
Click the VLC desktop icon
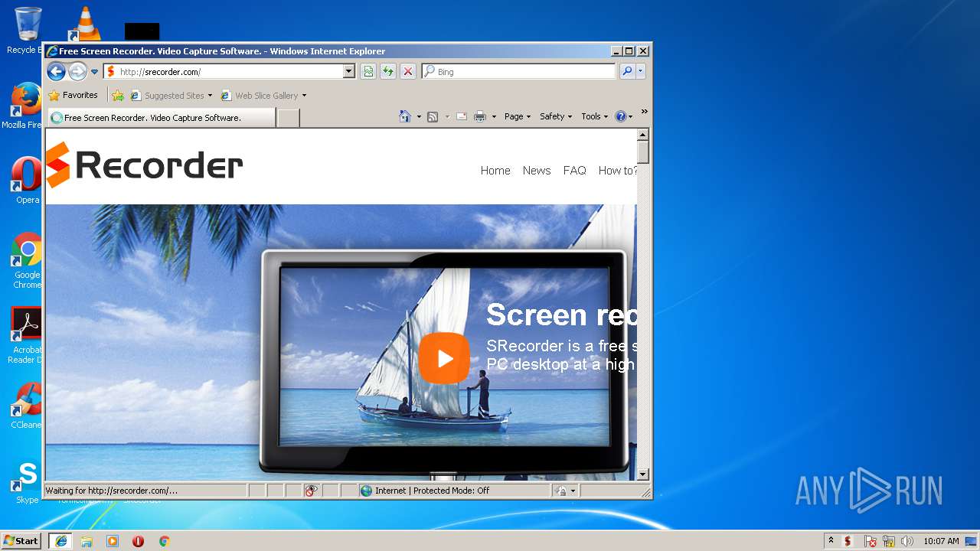click(x=86, y=24)
